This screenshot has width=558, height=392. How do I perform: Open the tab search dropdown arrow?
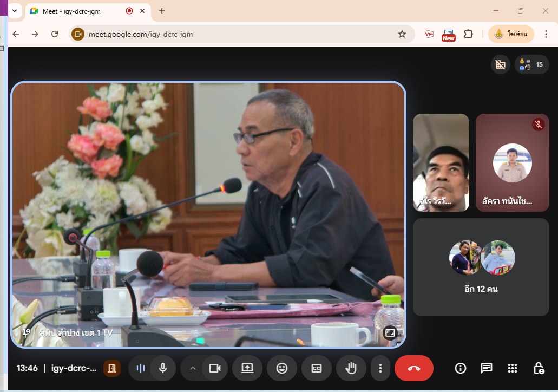click(x=15, y=11)
